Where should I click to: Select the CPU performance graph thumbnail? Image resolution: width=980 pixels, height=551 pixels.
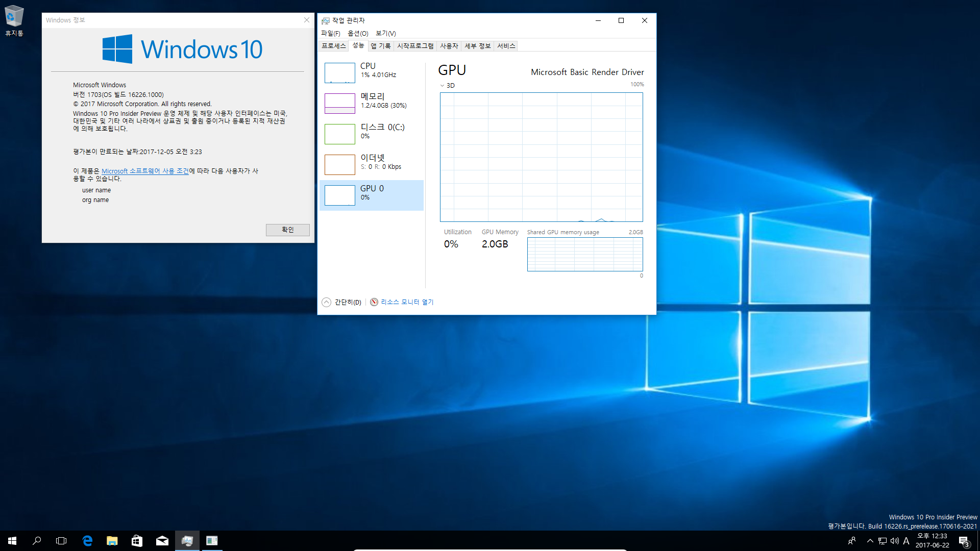[339, 73]
